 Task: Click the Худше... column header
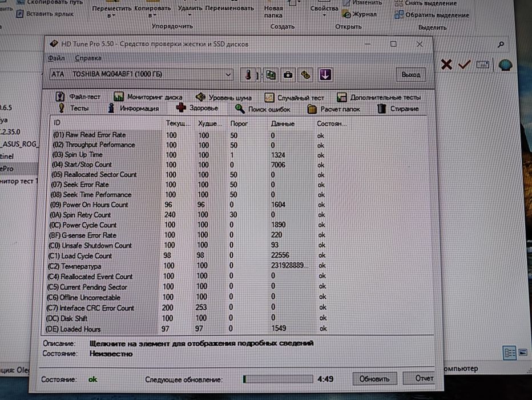[x=210, y=123]
